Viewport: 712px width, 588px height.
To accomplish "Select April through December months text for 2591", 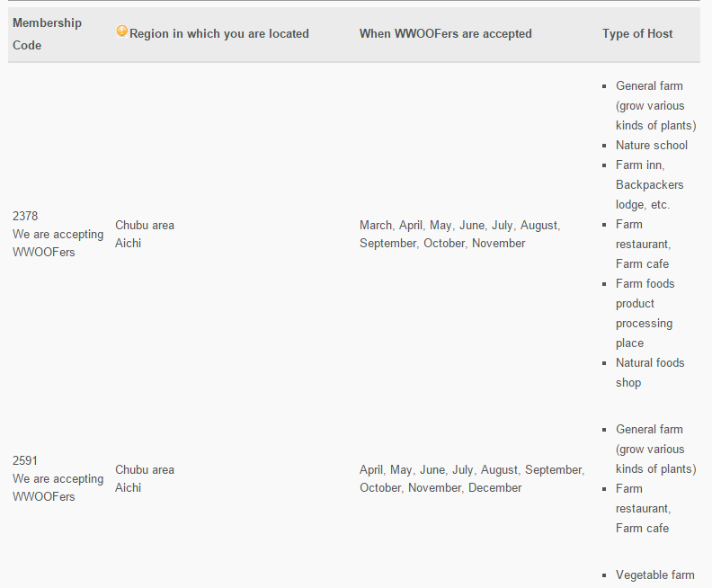I will [x=472, y=478].
